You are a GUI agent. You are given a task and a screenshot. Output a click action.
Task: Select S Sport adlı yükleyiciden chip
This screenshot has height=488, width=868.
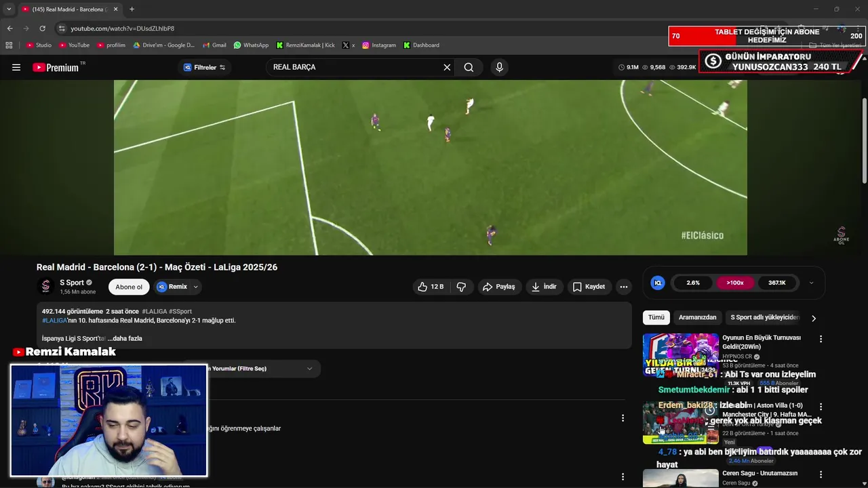(x=765, y=317)
